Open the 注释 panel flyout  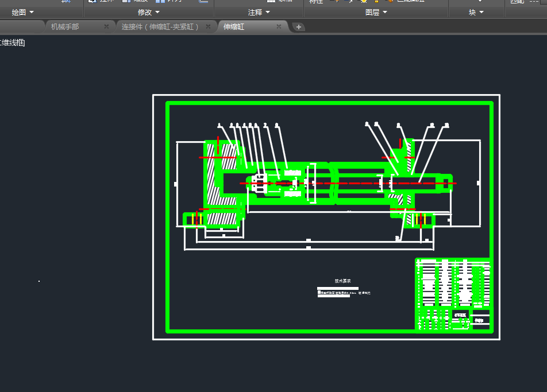(259, 12)
